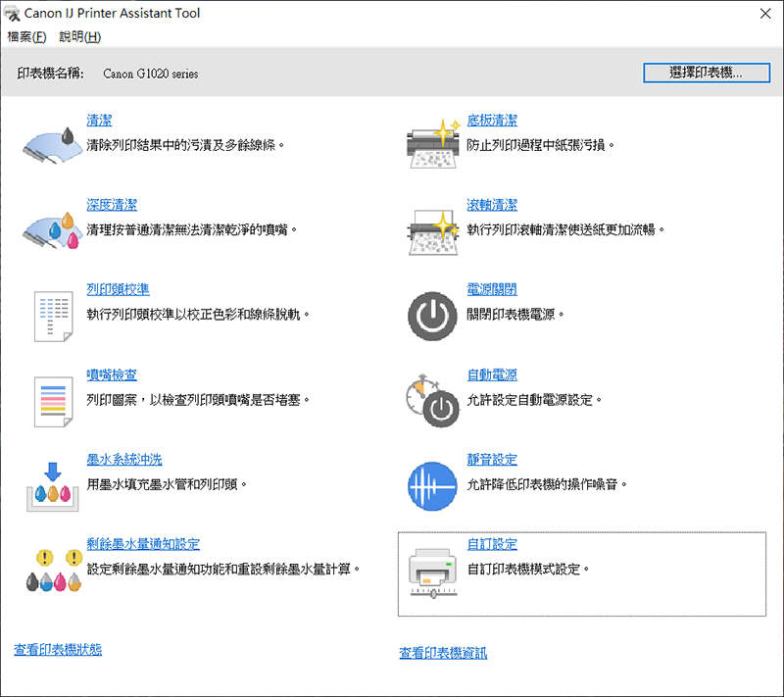The height and width of the screenshot is (697, 784).
Task: Open the 自訂設定 settings link
Action: point(494,544)
